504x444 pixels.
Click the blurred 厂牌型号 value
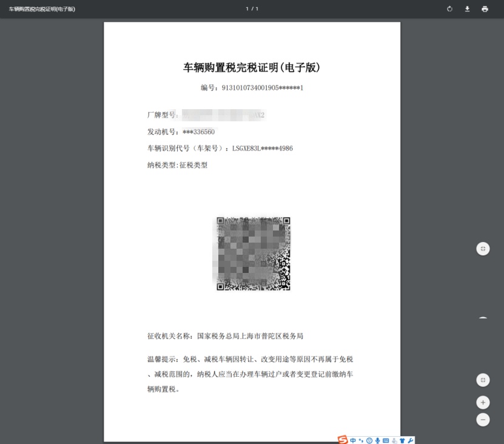(x=224, y=115)
